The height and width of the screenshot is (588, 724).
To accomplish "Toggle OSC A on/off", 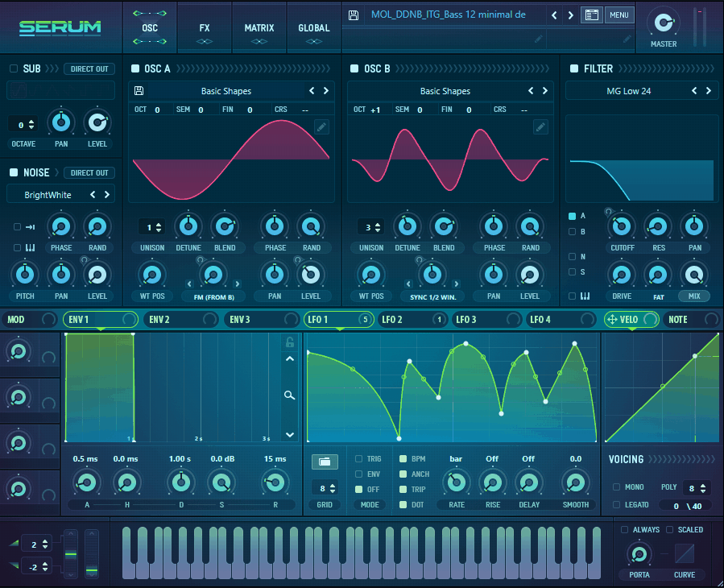I will coord(135,68).
